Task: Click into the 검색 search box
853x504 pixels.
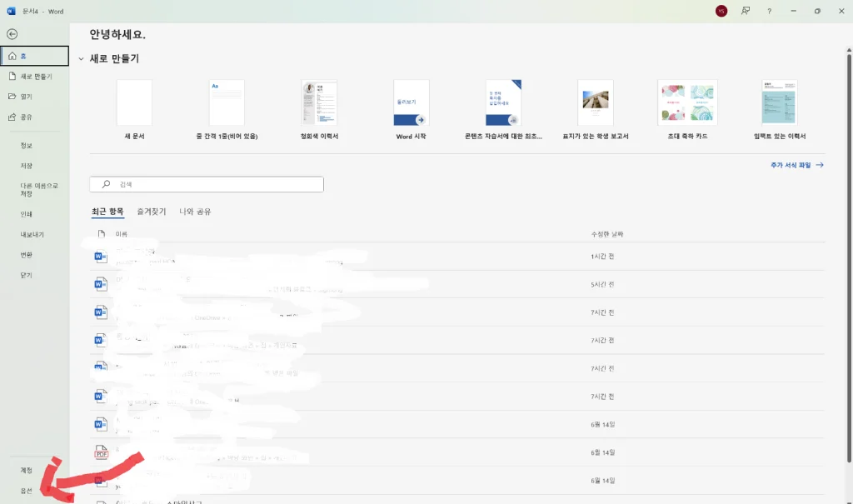Action: tap(207, 184)
